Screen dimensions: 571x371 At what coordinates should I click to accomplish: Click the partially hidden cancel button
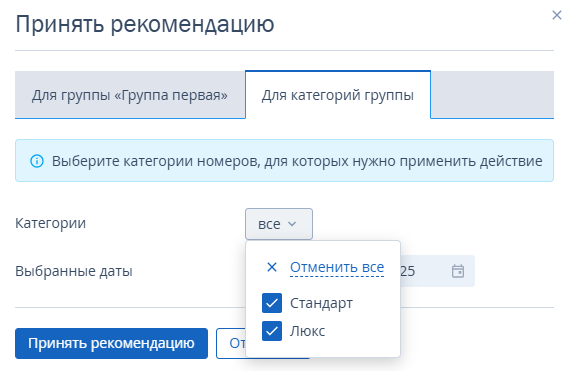pyautogui.click(x=231, y=343)
